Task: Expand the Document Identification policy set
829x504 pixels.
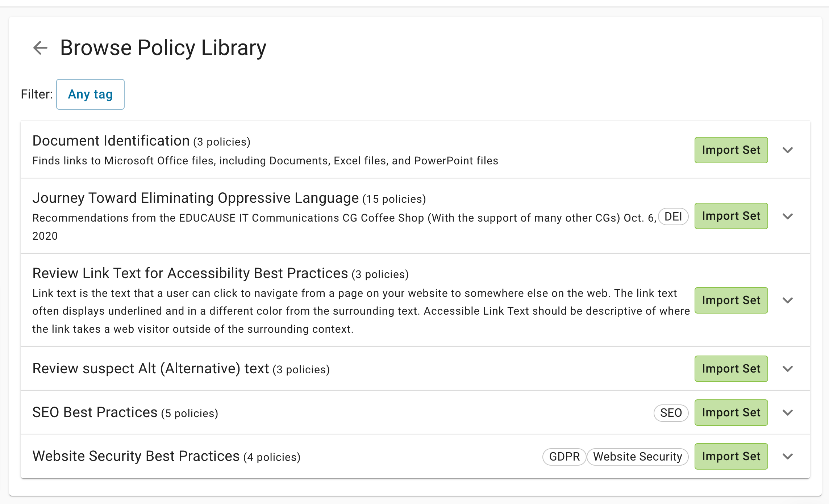Action: click(788, 150)
